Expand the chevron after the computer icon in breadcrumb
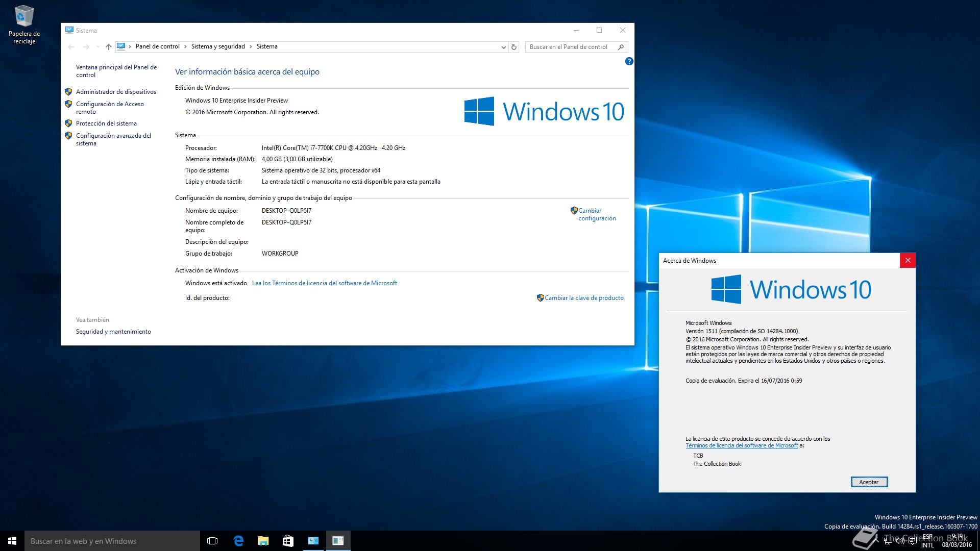980x551 pixels. (130, 46)
